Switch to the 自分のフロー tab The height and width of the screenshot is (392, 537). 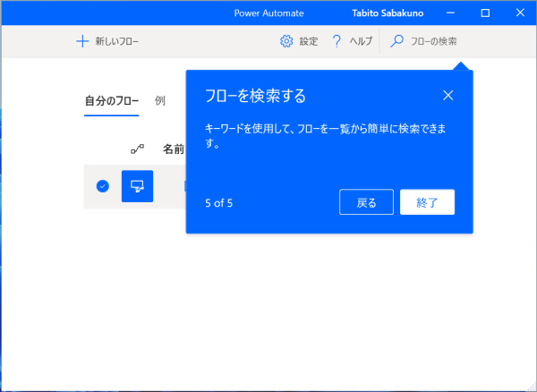coord(112,101)
